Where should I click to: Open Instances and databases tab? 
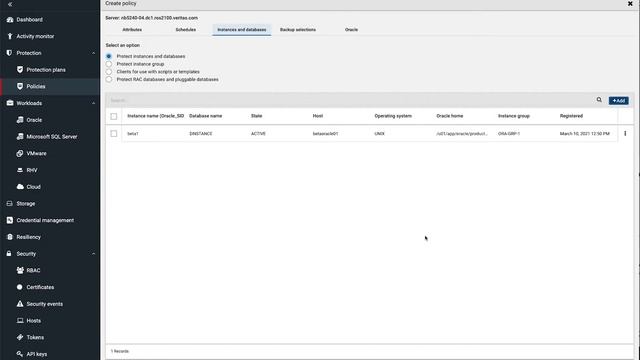242,30
